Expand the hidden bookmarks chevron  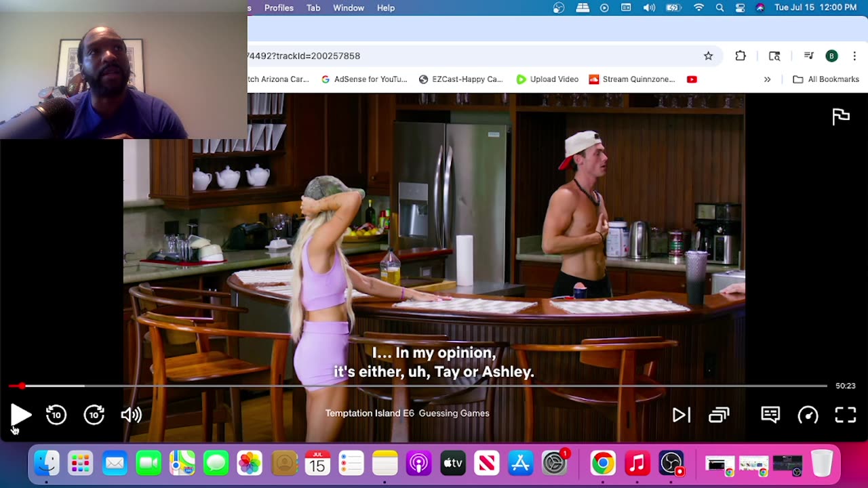[767, 79]
